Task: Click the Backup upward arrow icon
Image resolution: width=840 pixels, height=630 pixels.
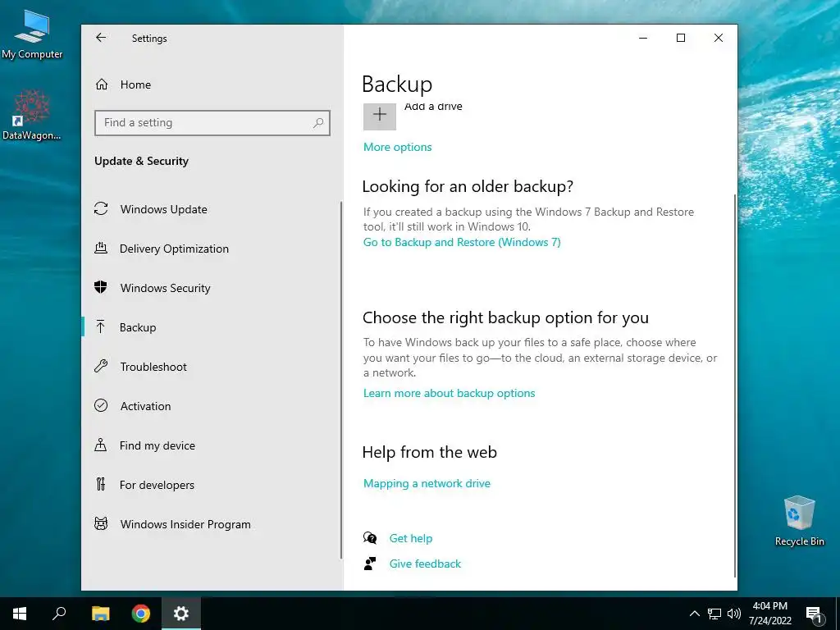Action: point(101,326)
